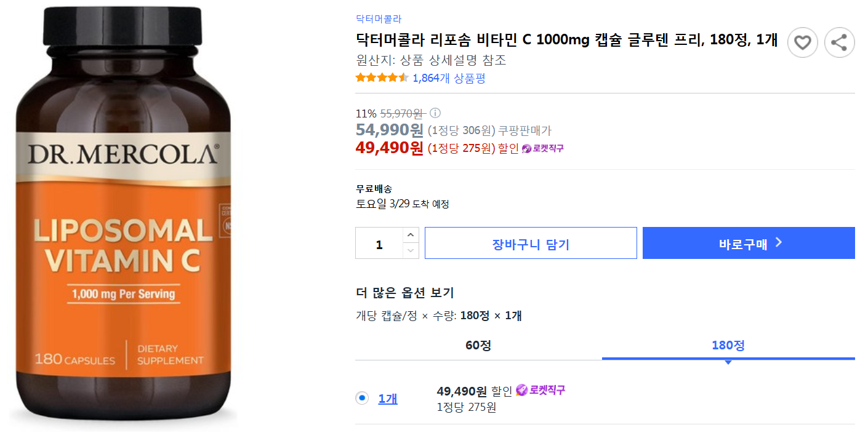This screenshot has height=433, width=868.
Task: Click the heart icon to save product
Action: [803, 42]
